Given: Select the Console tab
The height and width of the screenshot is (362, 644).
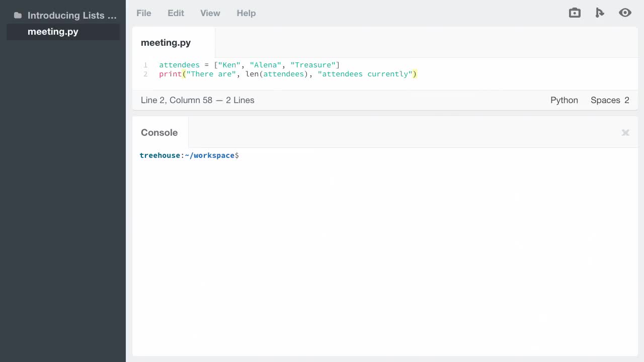Looking at the screenshot, I should click(159, 132).
